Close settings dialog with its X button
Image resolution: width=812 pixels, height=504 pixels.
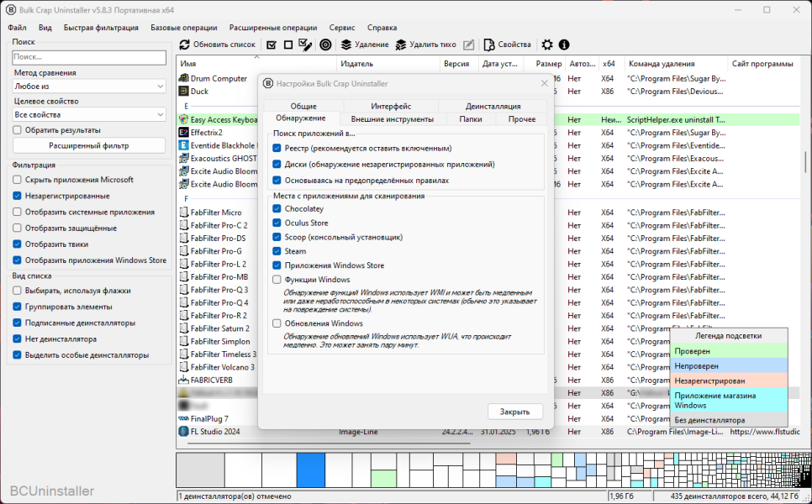click(x=544, y=83)
